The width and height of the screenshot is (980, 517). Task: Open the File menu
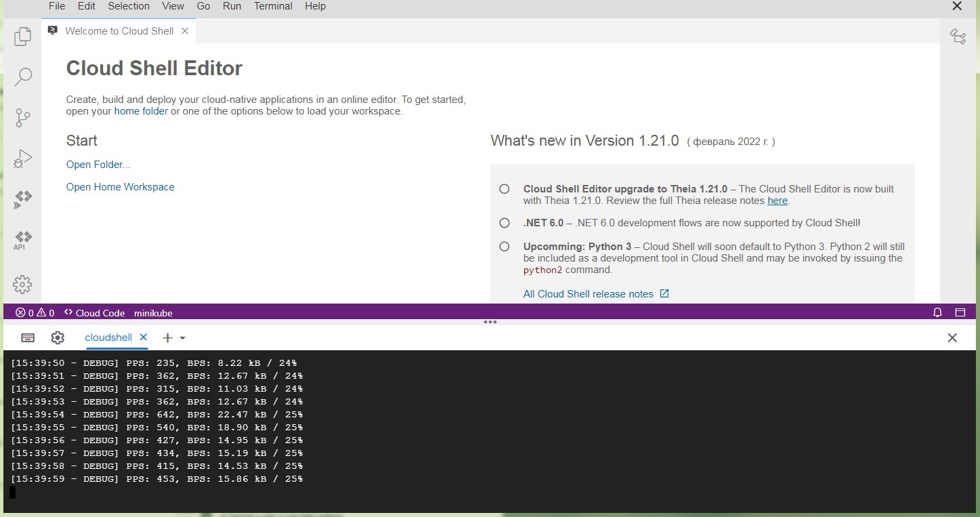click(x=57, y=6)
